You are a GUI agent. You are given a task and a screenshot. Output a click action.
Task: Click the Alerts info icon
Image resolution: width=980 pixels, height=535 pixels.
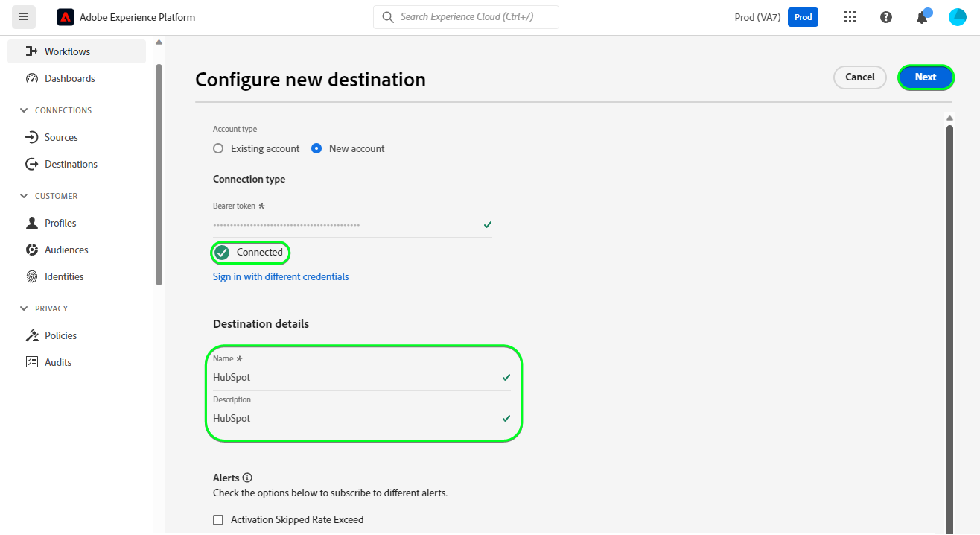(x=247, y=478)
